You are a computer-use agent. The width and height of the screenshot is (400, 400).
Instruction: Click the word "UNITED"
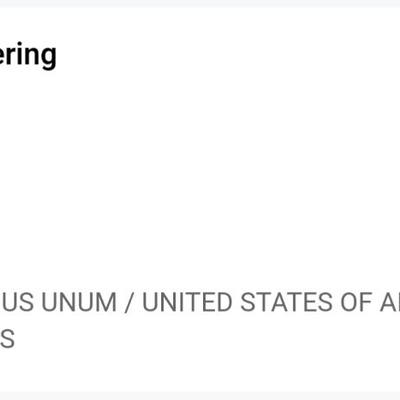pyautogui.click(x=187, y=302)
